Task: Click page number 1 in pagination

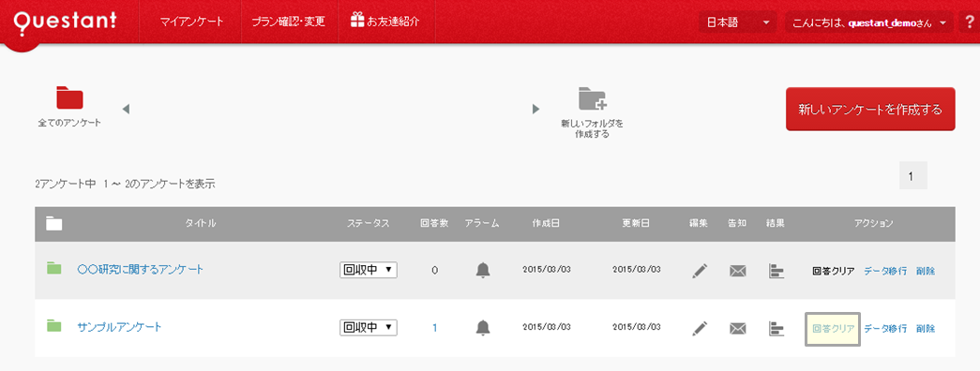Action: point(913,175)
